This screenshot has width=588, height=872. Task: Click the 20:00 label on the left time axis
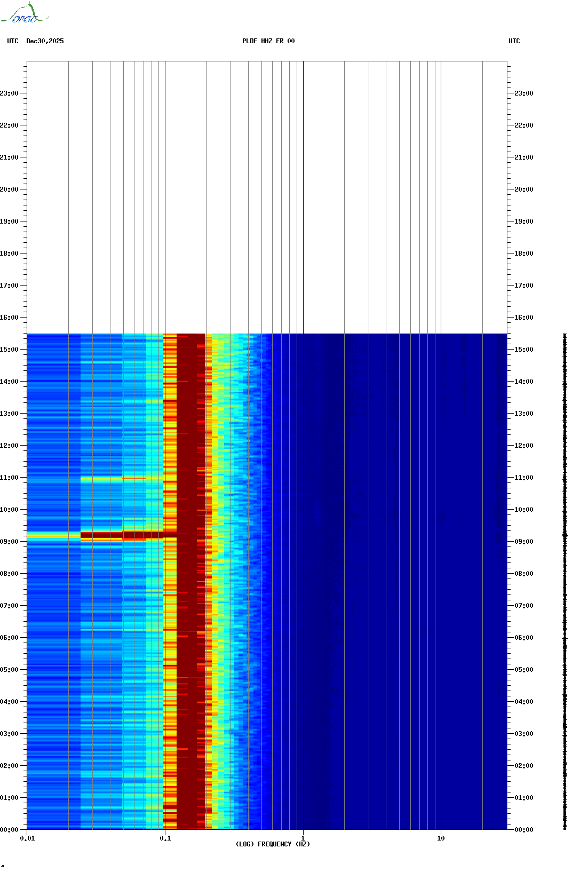click(9, 189)
